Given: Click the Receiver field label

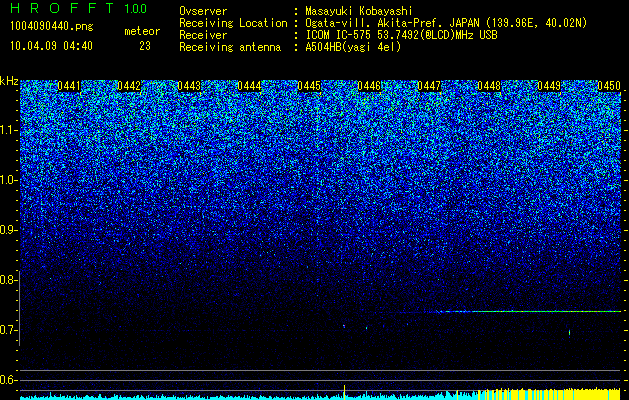Looking at the screenshot, I should click(x=203, y=35).
